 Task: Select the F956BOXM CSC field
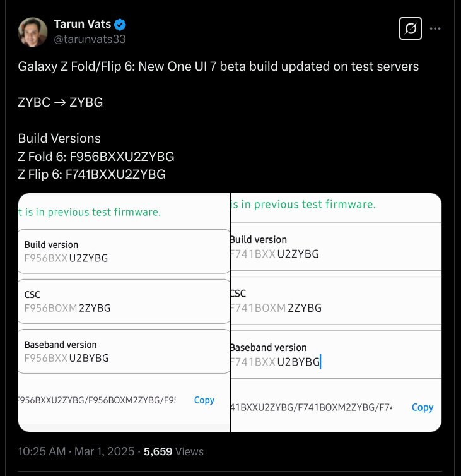click(124, 302)
